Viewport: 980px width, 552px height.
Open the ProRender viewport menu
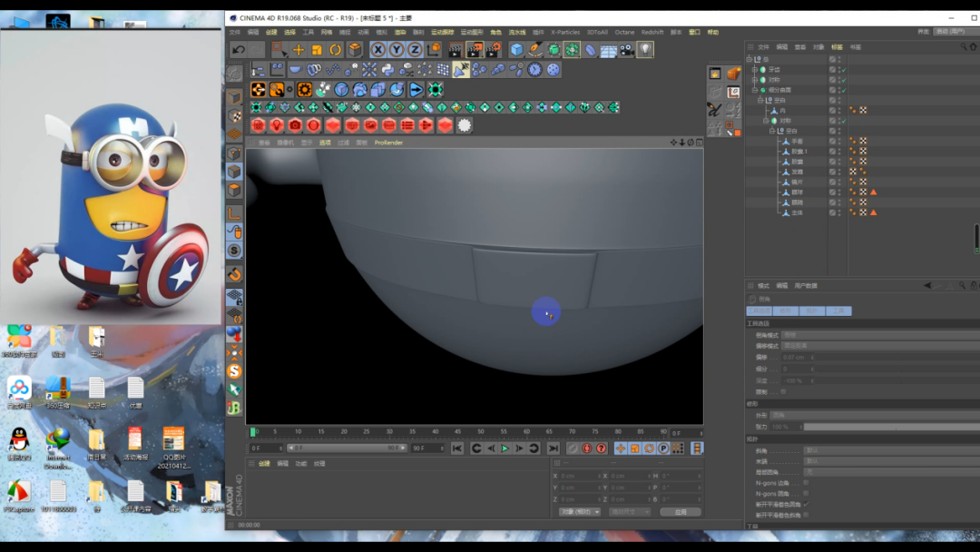click(x=388, y=143)
